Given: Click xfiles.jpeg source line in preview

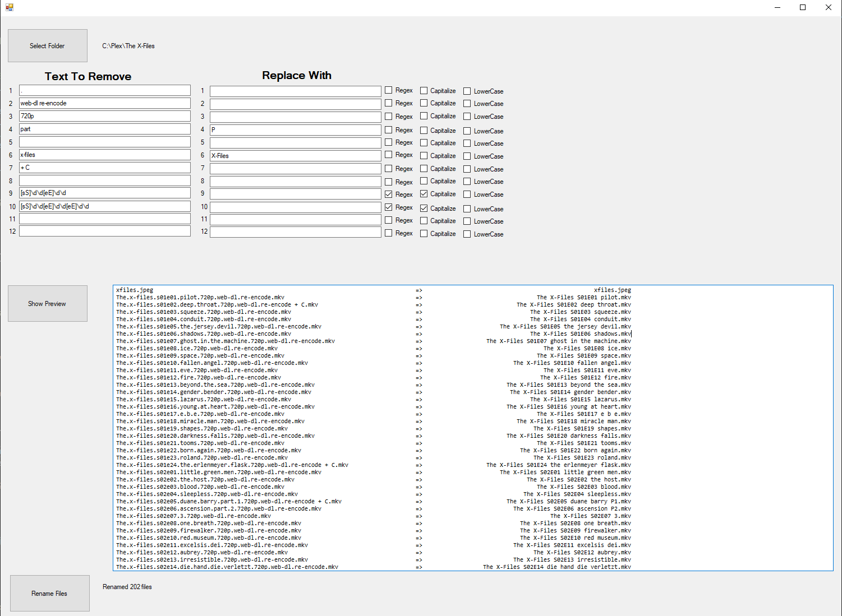Looking at the screenshot, I should coord(135,290).
